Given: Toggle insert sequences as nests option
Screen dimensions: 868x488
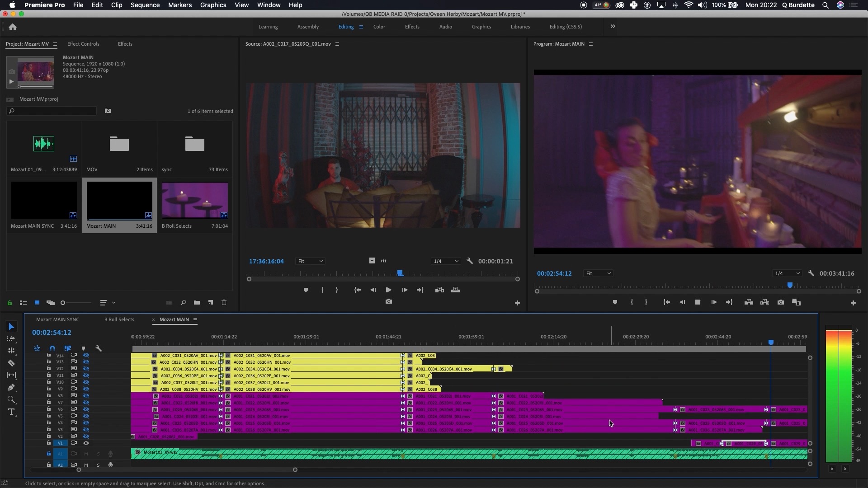Looking at the screenshot, I should coord(37,348).
